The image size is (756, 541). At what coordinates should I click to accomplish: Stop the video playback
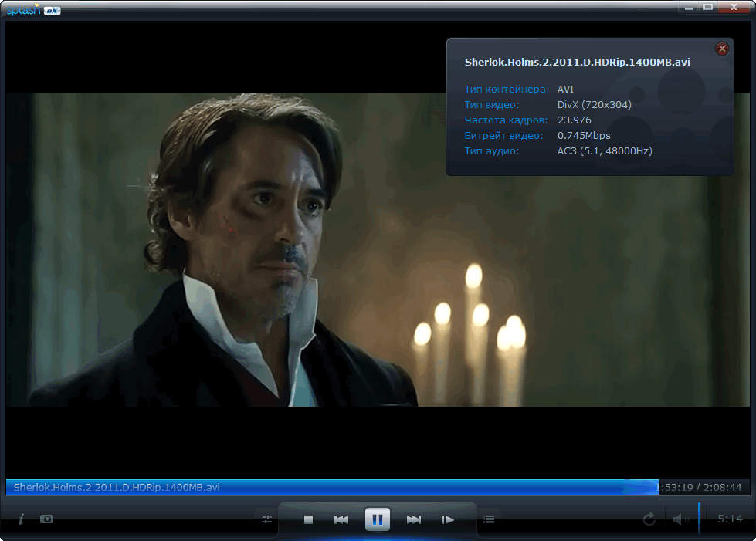point(308,519)
